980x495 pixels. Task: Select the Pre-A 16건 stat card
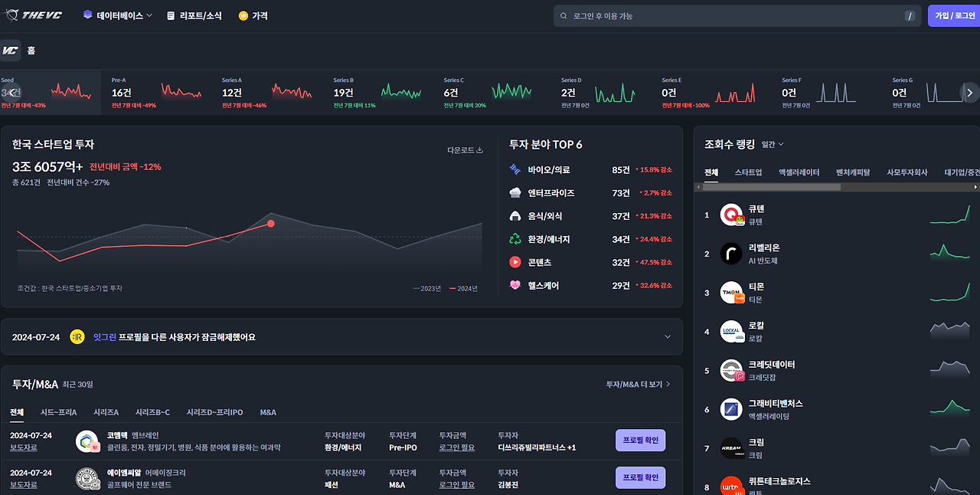156,92
